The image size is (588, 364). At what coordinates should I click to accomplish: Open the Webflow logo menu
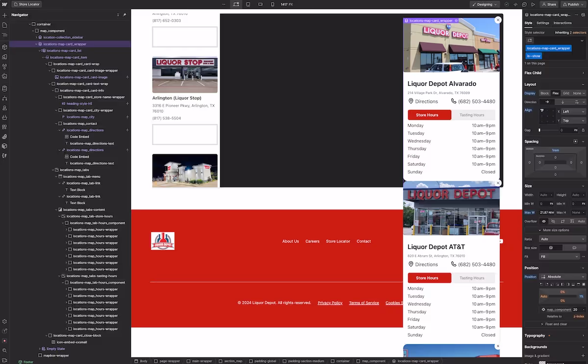[x=4, y=4]
